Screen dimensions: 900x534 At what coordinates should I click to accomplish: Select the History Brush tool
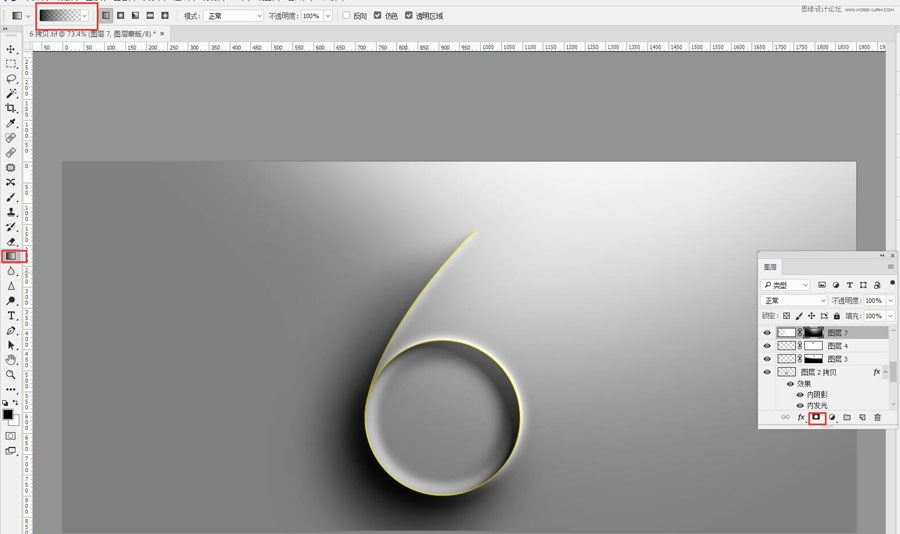(x=10, y=227)
